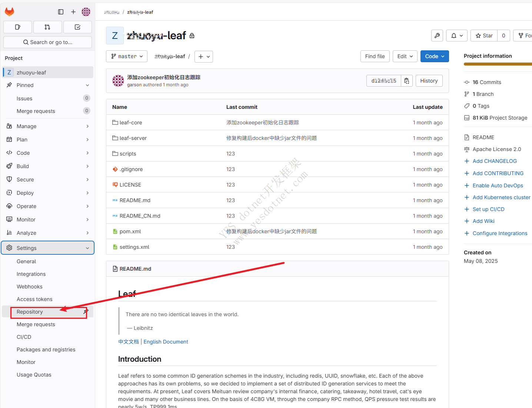The image size is (532, 408).
Task: Open the .gitignore file
Action: [131, 169]
